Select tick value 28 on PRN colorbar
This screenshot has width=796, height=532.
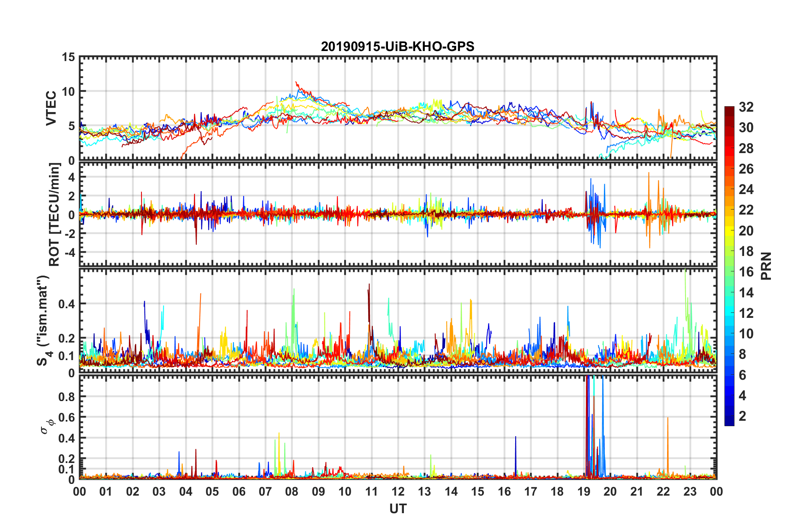pyautogui.click(x=746, y=148)
